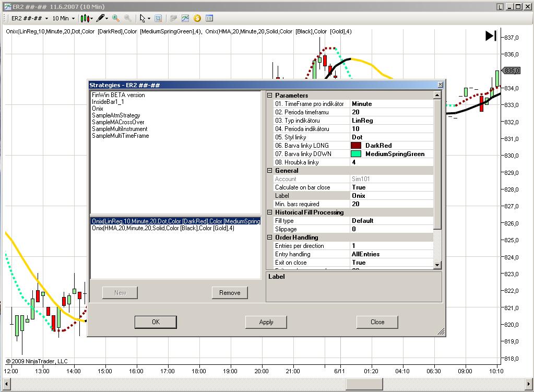Collapse the Order Handling section

tap(270, 237)
